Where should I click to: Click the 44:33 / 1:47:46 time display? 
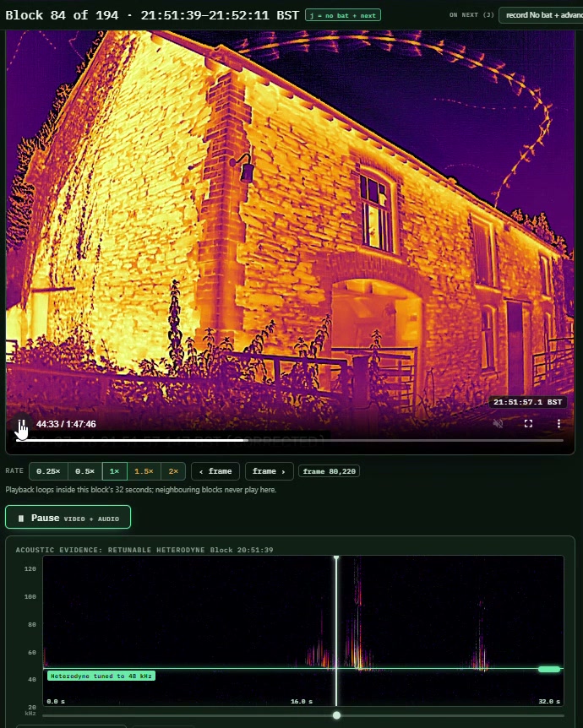click(x=66, y=424)
